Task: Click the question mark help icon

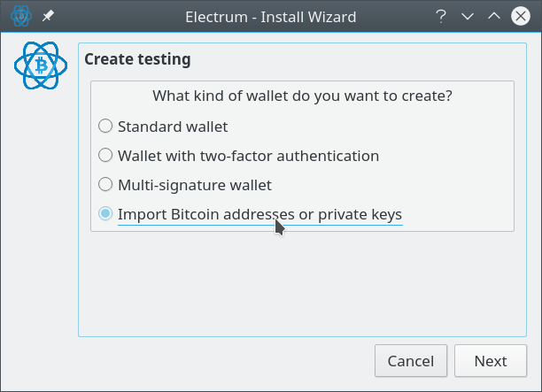Action: pos(441,16)
